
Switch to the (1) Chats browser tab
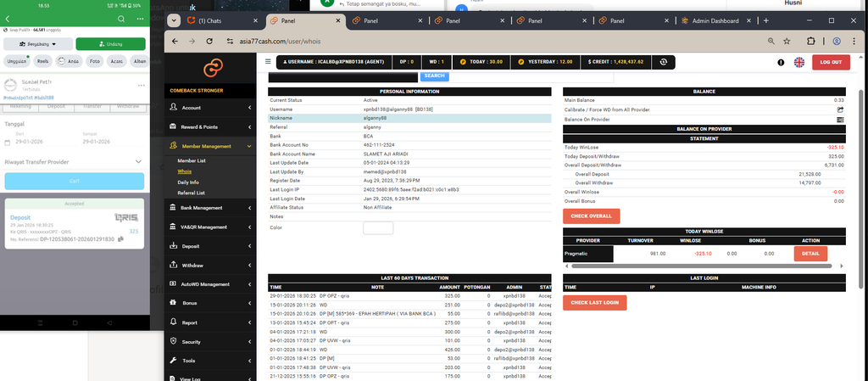(223, 20)
